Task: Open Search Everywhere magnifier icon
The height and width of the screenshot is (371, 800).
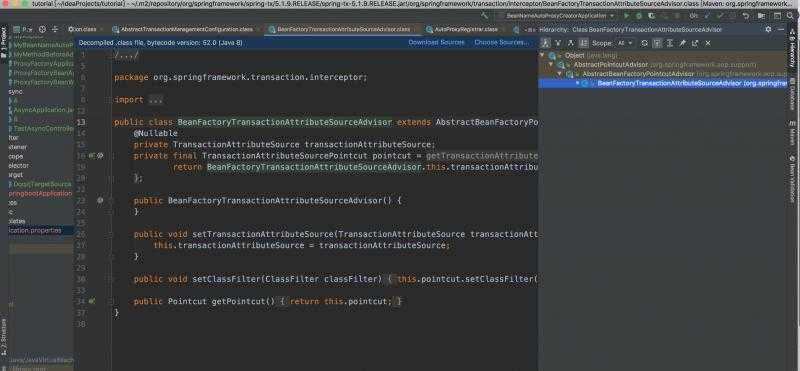Action: [790, 16]
